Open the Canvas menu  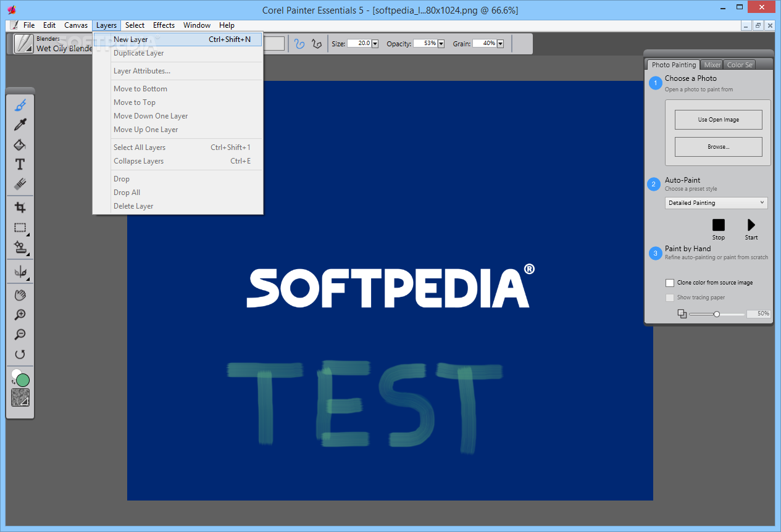coord(76,25)
